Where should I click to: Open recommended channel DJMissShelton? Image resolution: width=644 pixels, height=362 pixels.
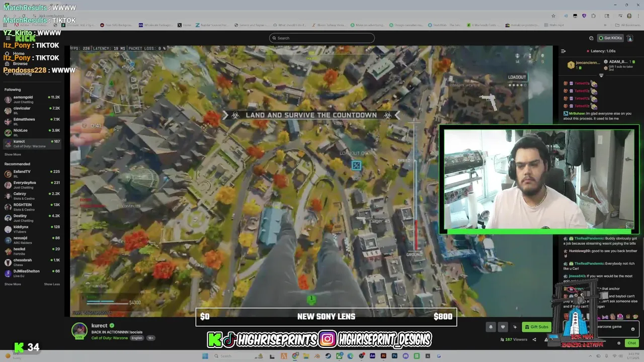point(32,273)
